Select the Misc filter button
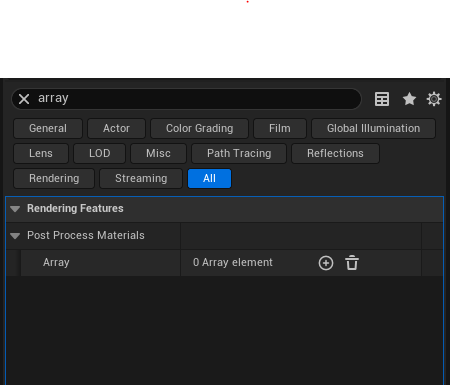Image resolution: width=450 pixels, height=385 pixels. pyautogui.click(x=158, y=153)
